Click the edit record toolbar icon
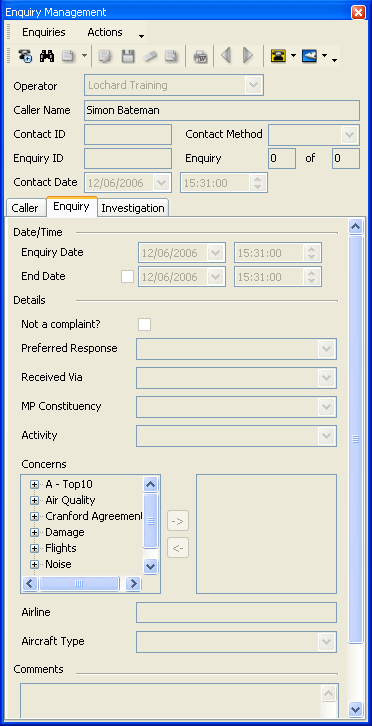 click(x=106, y=56)
